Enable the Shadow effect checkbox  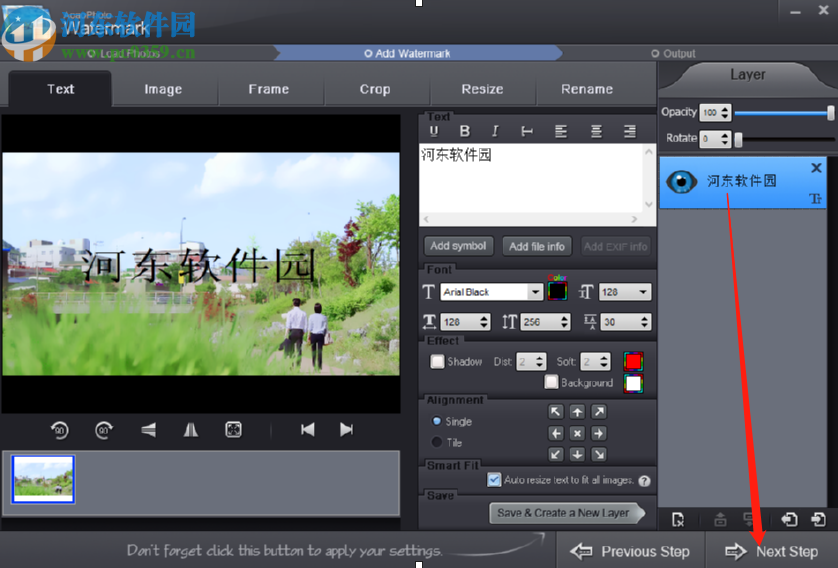point(437,362)
